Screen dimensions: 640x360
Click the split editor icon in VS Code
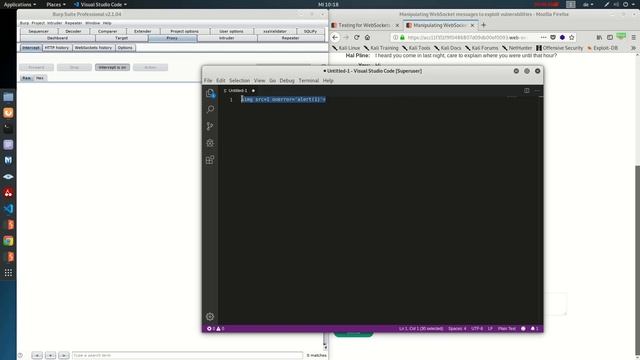pyautogui.click(x=527, y=91)
